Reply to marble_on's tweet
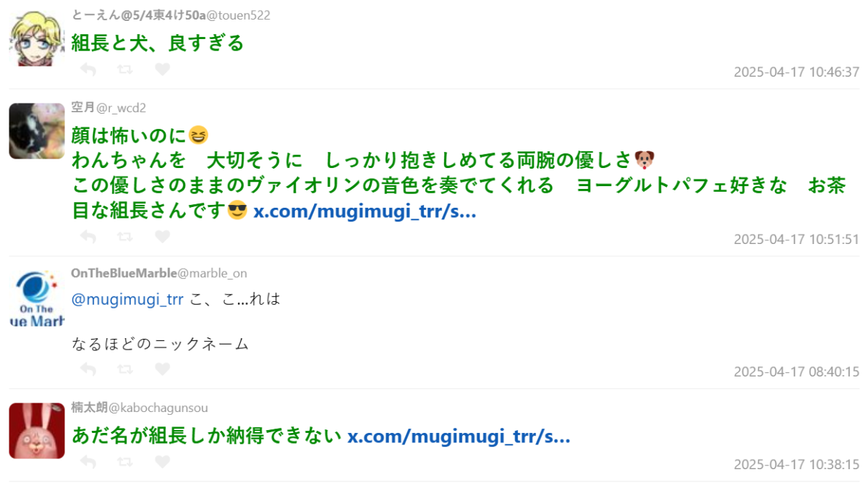 (88, 369)
